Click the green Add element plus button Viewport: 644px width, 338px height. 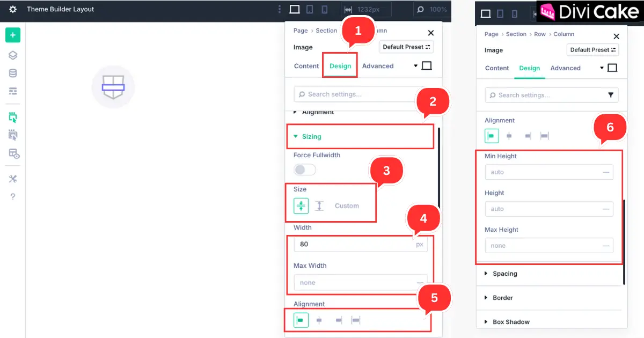coord(13,35)
